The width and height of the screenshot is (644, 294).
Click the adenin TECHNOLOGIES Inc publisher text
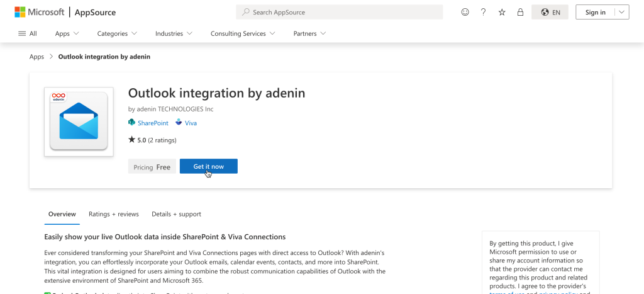[x=175, y=109]
